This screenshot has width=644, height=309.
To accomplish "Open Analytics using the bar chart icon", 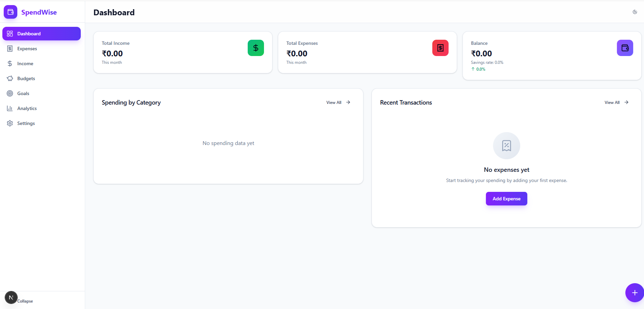I will tap(10, 108).
